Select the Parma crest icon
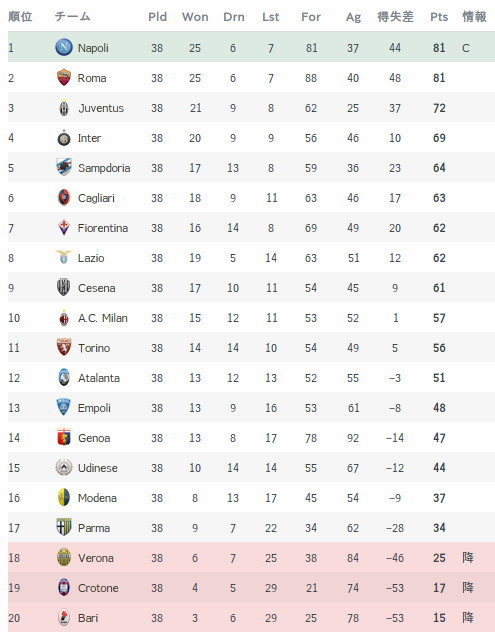This screenshot has width=495, height=641. (x=64, y=527)
